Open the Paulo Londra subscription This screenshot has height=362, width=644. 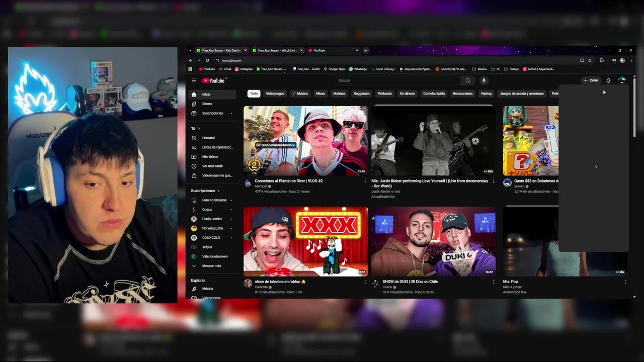click(x=213, y=219)
